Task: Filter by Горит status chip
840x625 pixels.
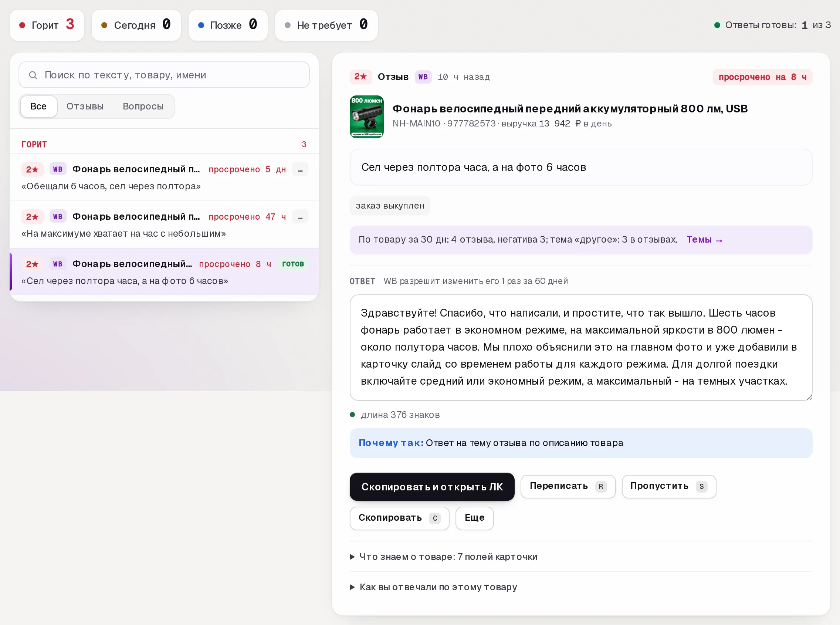Action: tap(47, 25)
